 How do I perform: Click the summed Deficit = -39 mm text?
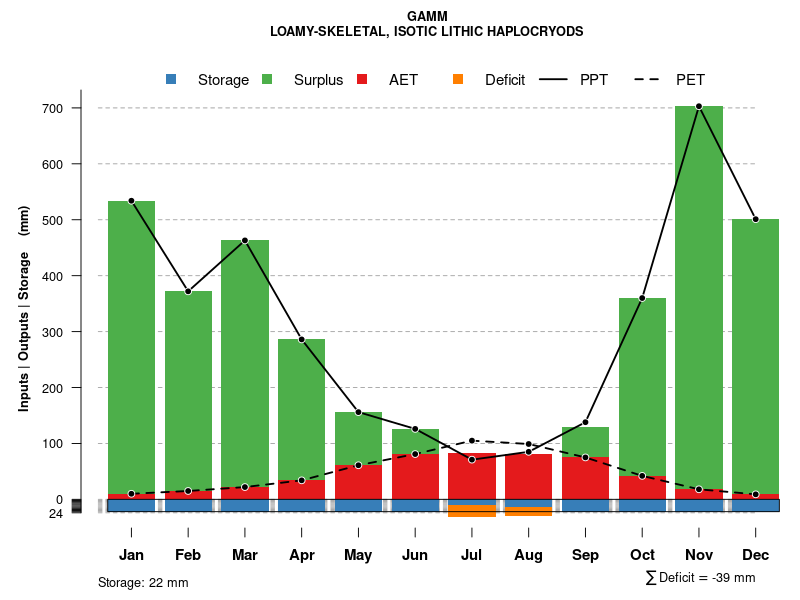(701, 577)
